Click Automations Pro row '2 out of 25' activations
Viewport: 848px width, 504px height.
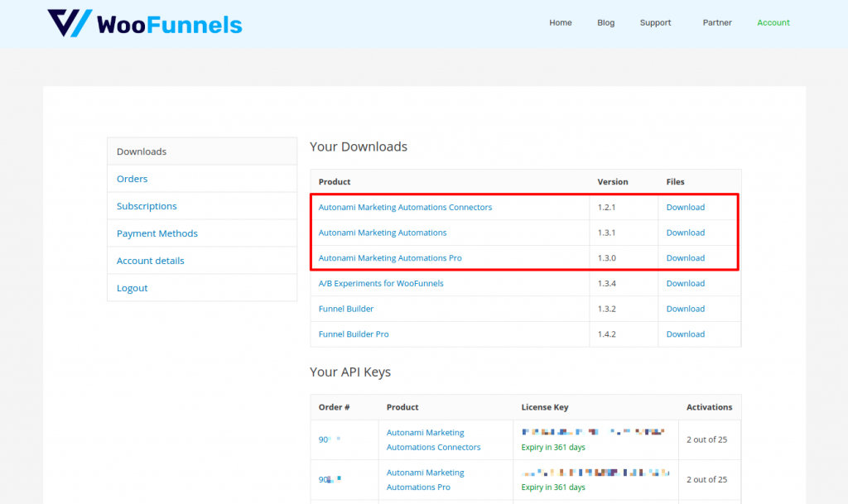click(x=707, y=479)
